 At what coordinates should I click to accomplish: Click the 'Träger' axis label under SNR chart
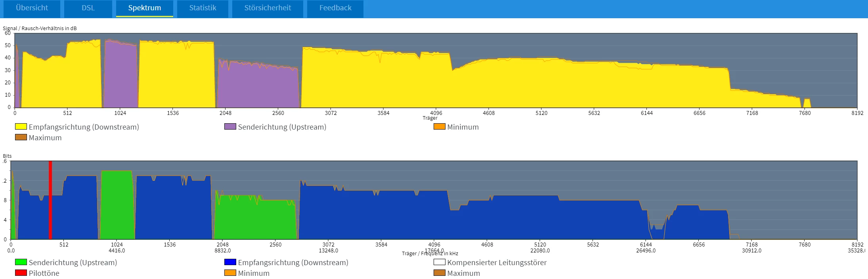pyautogui.click(x=430, y=118)
